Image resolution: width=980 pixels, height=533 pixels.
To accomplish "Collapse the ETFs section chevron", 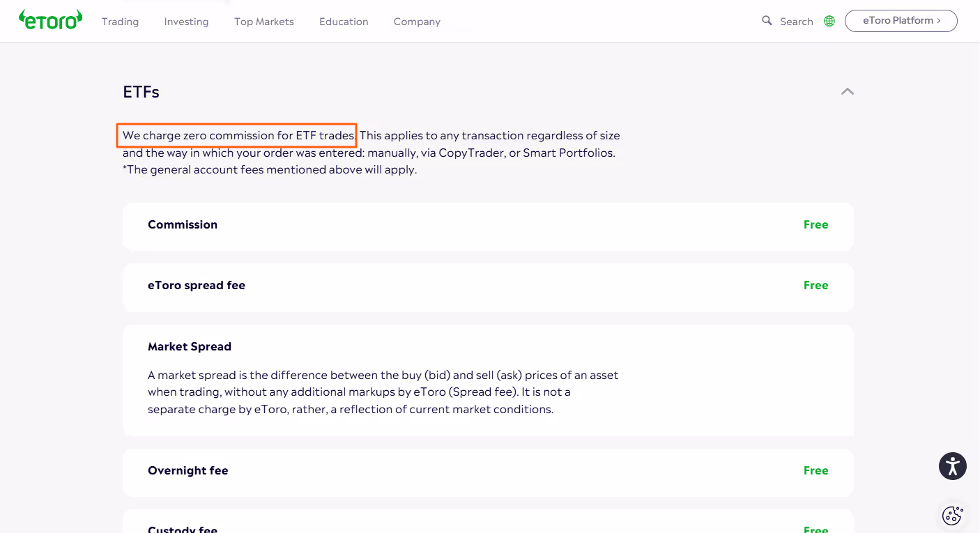I will tap(848, 91).
